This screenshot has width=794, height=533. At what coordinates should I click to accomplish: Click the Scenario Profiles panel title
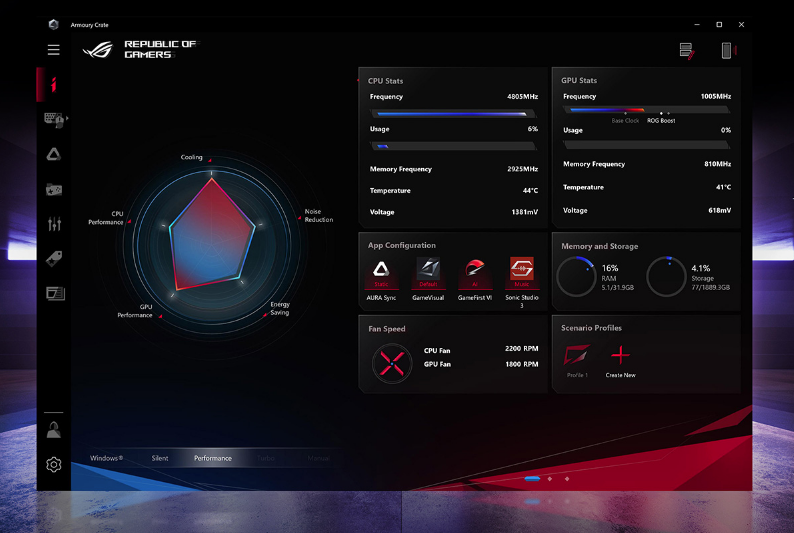(591, 328)
